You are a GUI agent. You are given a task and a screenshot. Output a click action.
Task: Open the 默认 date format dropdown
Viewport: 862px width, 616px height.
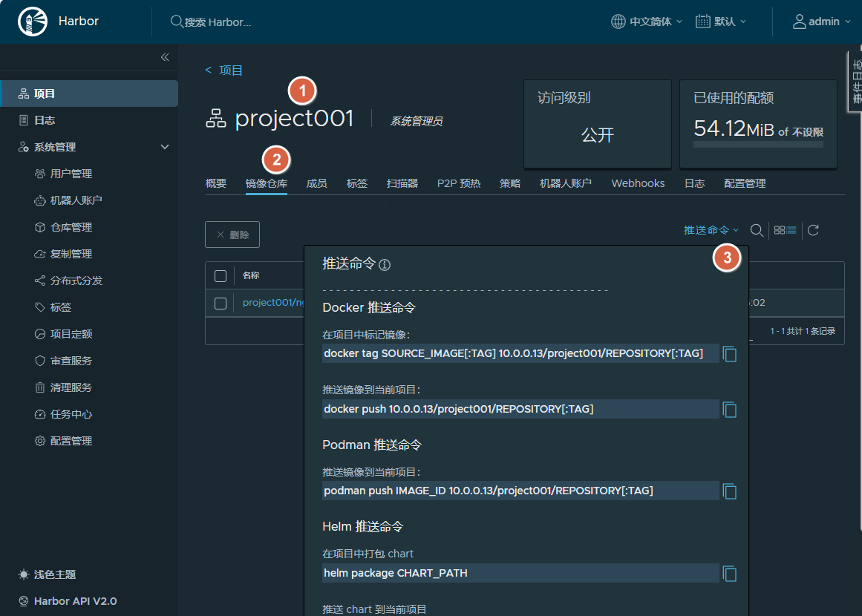coord(721,22)
